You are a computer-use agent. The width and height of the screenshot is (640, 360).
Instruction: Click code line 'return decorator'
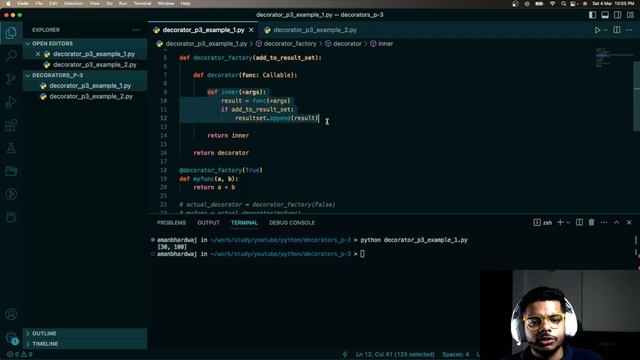tap(221, 153)
